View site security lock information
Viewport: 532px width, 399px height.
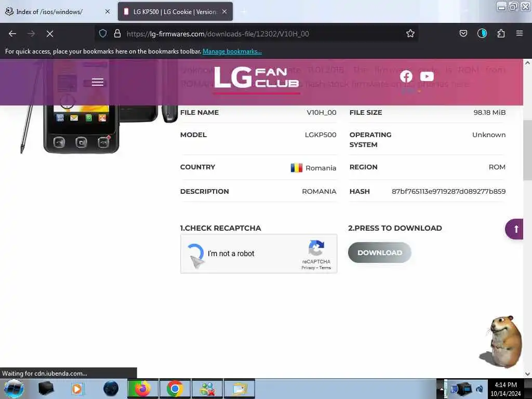tap(117, 33)
